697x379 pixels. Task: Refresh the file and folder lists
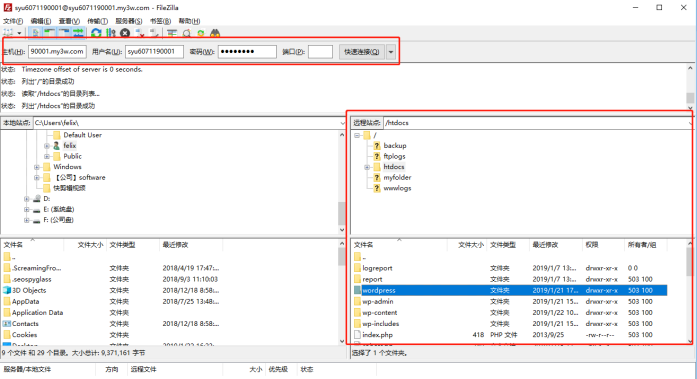[x=96, y=33]
